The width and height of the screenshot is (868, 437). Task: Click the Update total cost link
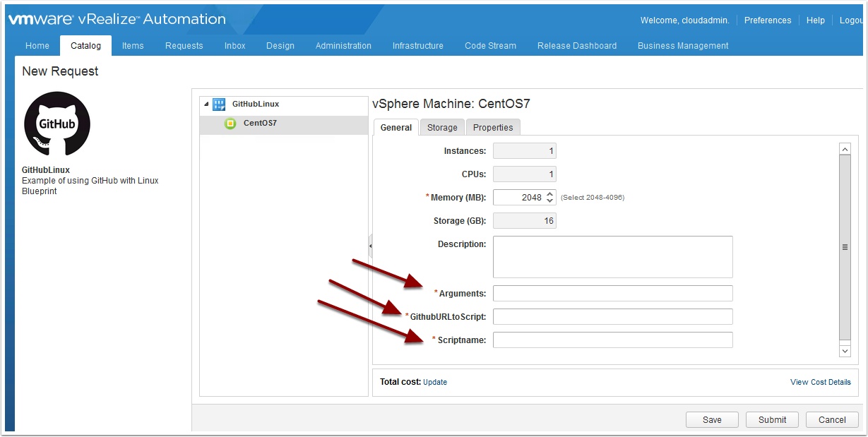coord(435,382)
